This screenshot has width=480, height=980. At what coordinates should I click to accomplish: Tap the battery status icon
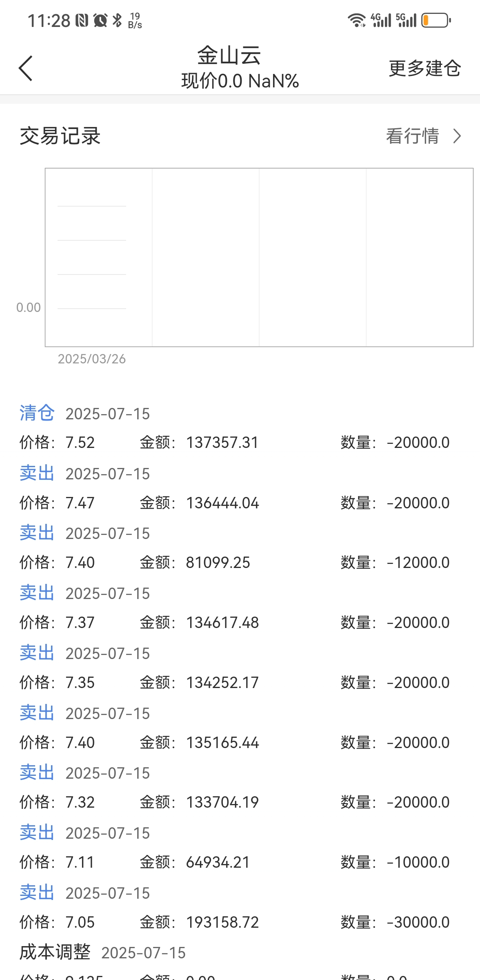point(436,20)
